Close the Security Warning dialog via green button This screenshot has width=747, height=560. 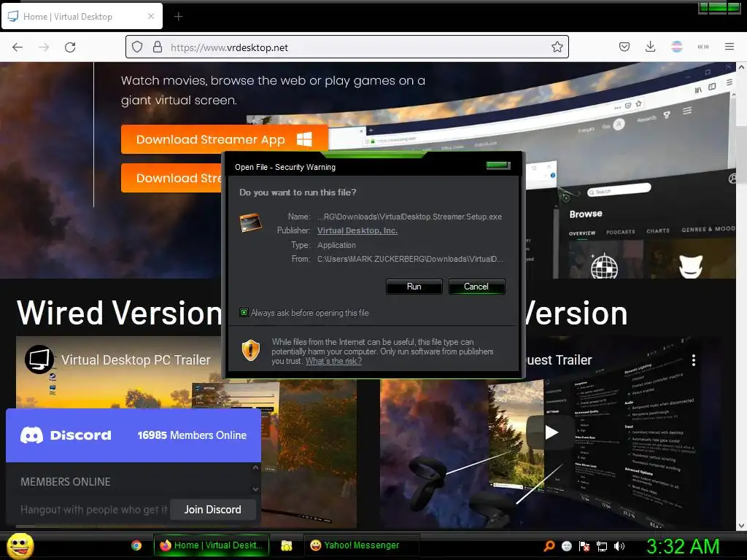click(498, 166)
